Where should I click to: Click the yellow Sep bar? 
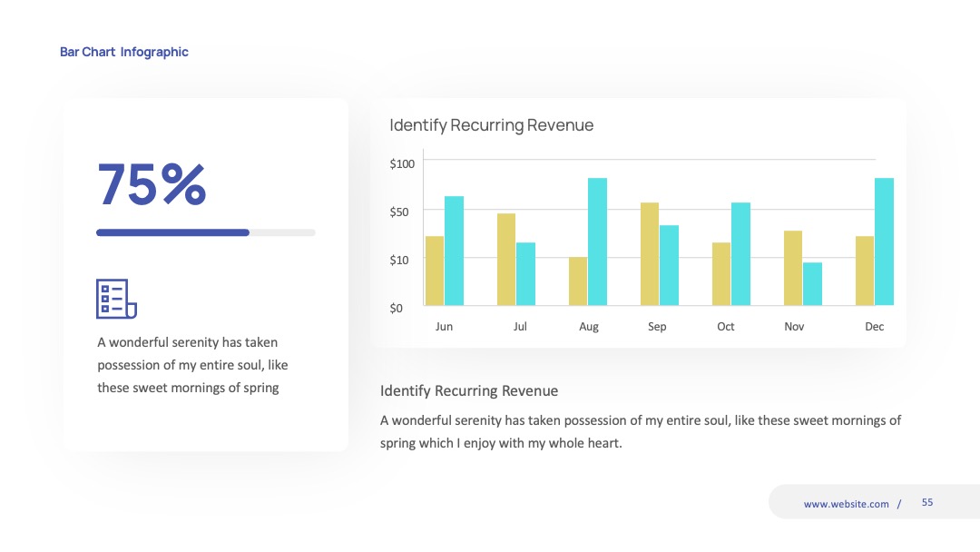650,254
